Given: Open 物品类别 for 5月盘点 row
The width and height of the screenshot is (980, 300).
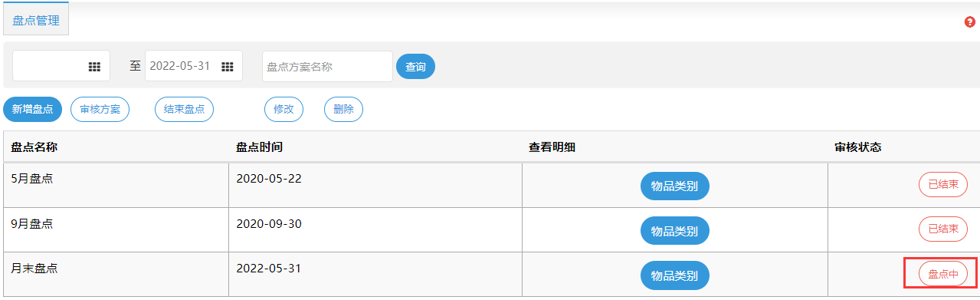Looking at the screenshot, I should [x=674, y=186].
